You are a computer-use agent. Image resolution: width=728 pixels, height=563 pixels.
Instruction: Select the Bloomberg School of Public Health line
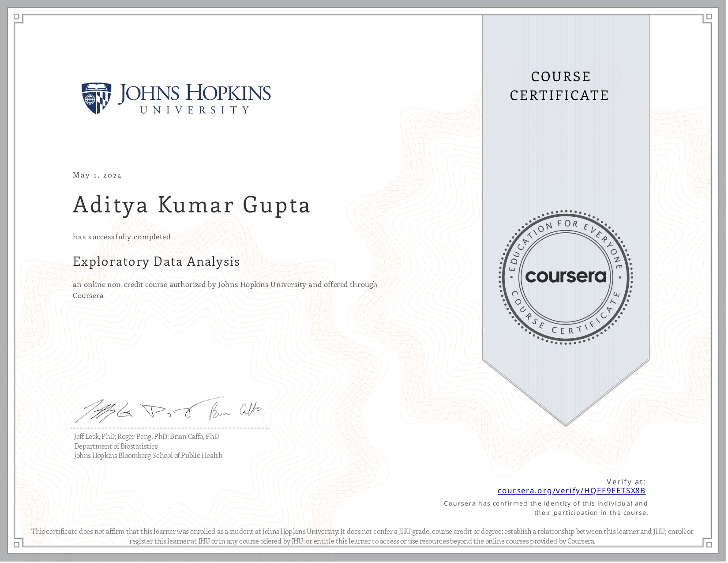tap(148, 455)
